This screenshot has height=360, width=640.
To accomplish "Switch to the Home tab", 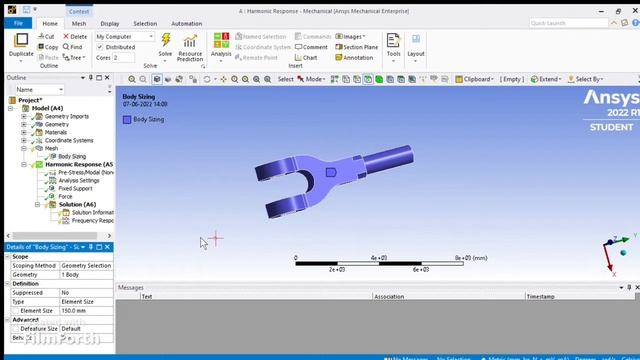I will click(x=50, y=24).
